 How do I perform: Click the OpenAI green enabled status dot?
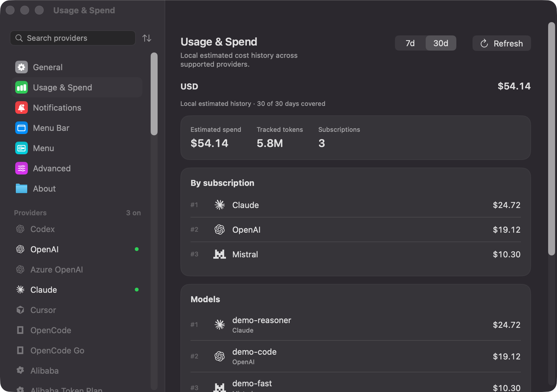click(137, 249)
